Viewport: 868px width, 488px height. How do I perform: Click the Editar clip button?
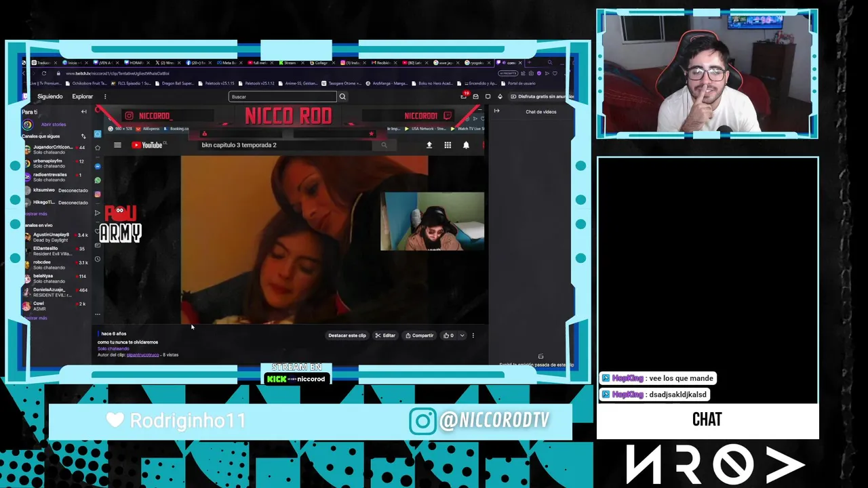pos(385,335)
